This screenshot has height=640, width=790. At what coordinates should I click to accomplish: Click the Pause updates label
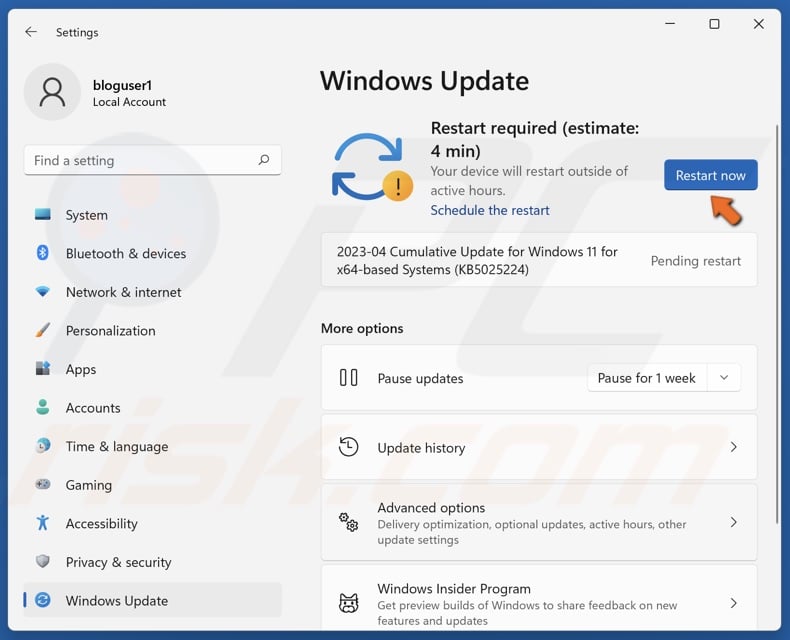click(x=420, y=378)
